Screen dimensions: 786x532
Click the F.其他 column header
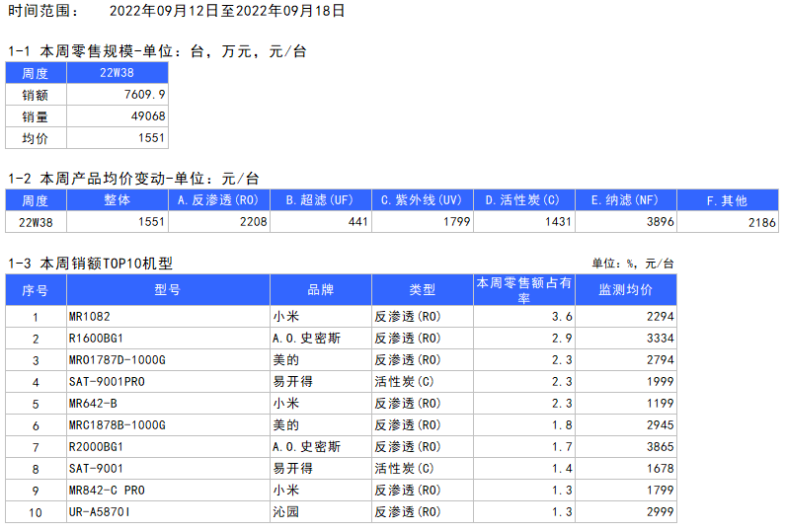point(728,200)
